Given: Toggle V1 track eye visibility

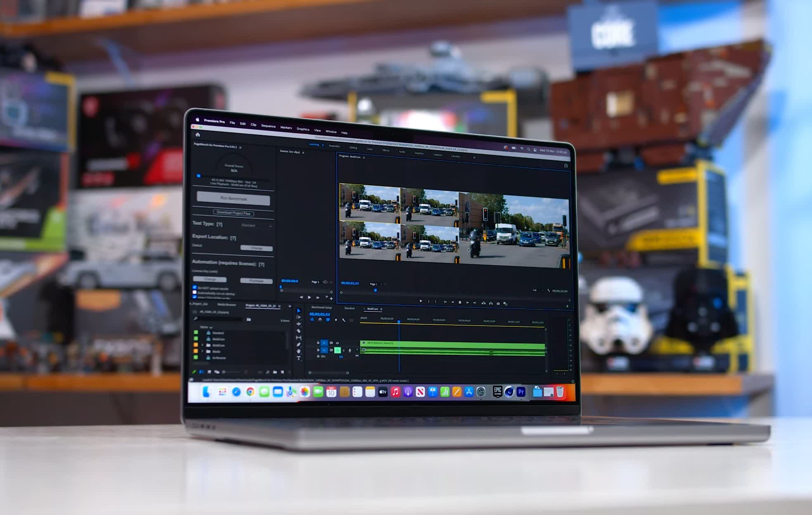Looking at the screenshot, I should (337, 343).
